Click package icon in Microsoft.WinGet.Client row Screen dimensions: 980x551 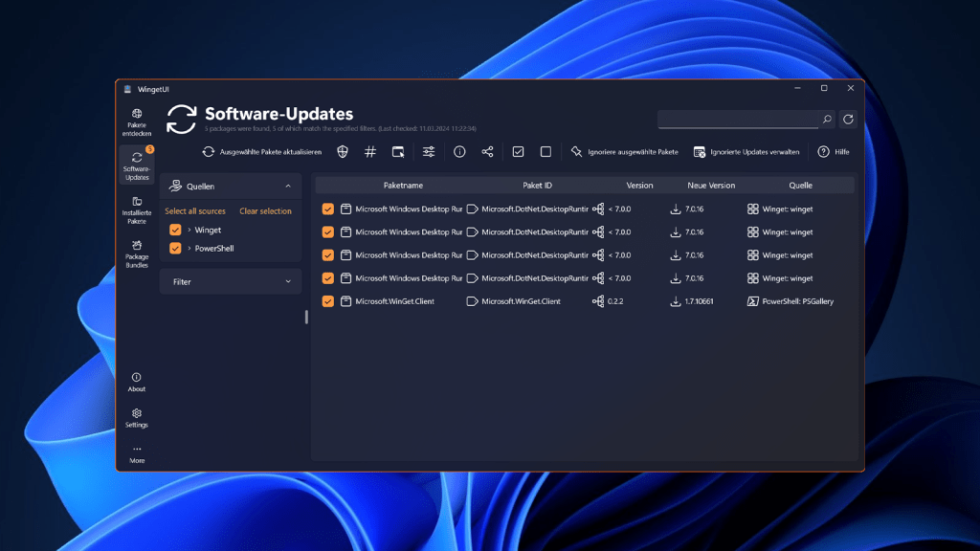345,301
